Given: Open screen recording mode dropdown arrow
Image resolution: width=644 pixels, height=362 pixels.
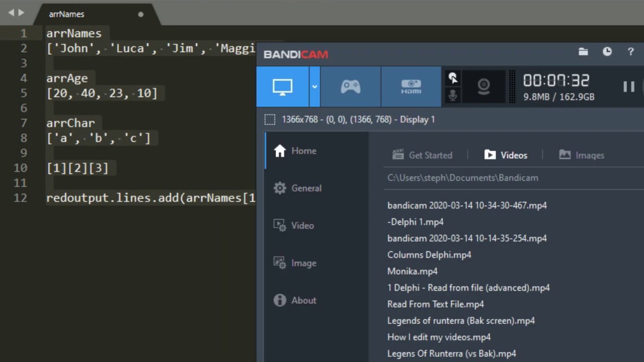Looking at the screenshot, I should click(x=314, y=86).
